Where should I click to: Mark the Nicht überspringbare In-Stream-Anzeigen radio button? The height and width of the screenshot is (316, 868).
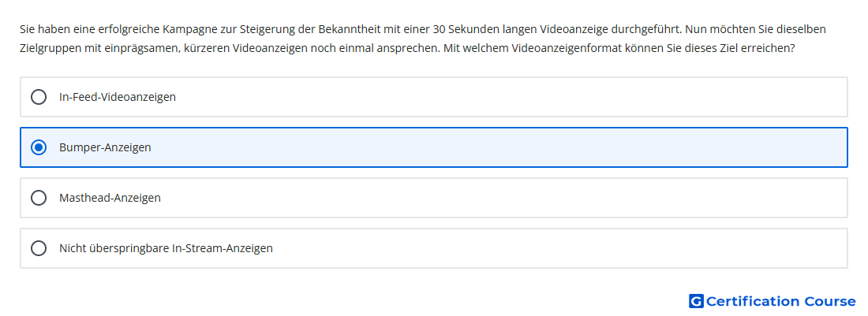point(39,248)
